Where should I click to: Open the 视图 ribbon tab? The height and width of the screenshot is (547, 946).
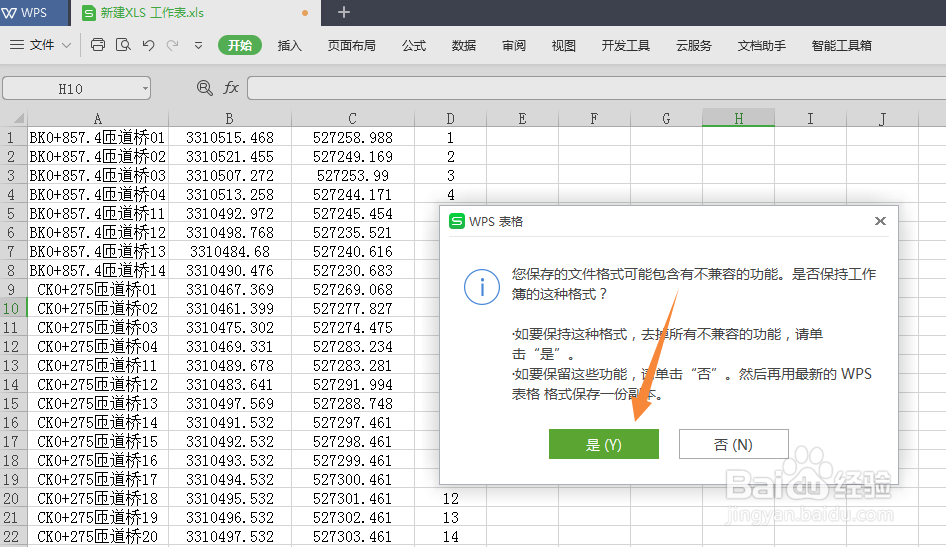(x=563, y=46)
